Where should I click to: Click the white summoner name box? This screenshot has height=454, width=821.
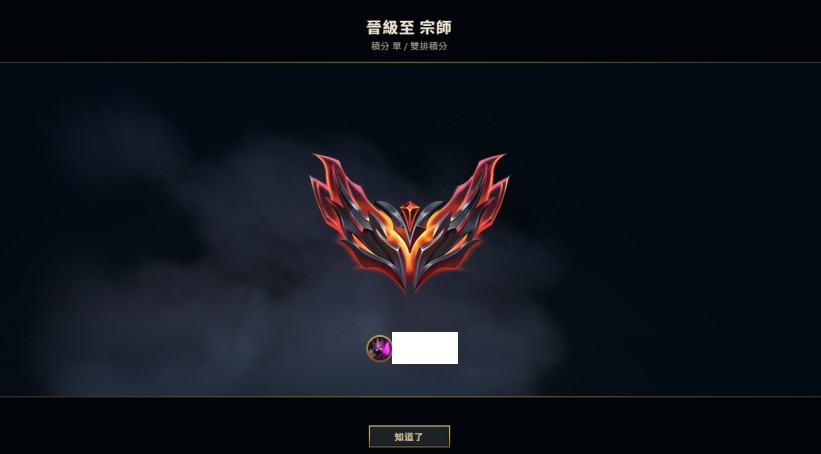425,348
